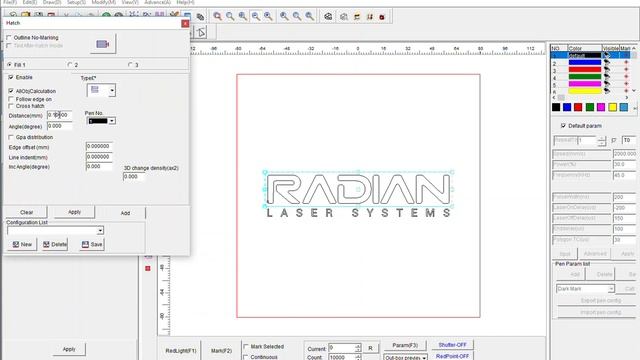Select the RADIAN logo outline on canvas
This screenshot has height=360, width=640.
point(358,189)
